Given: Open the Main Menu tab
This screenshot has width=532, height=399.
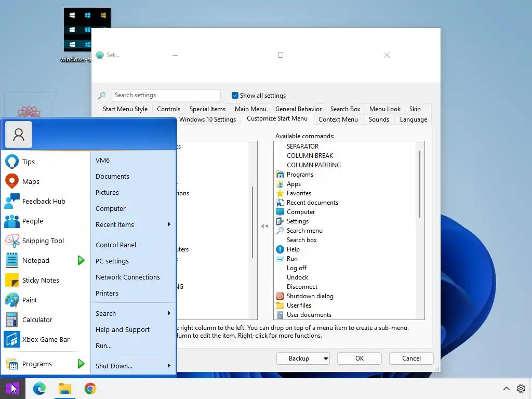Looking at the screenshot, I should (x=250, y=109).
